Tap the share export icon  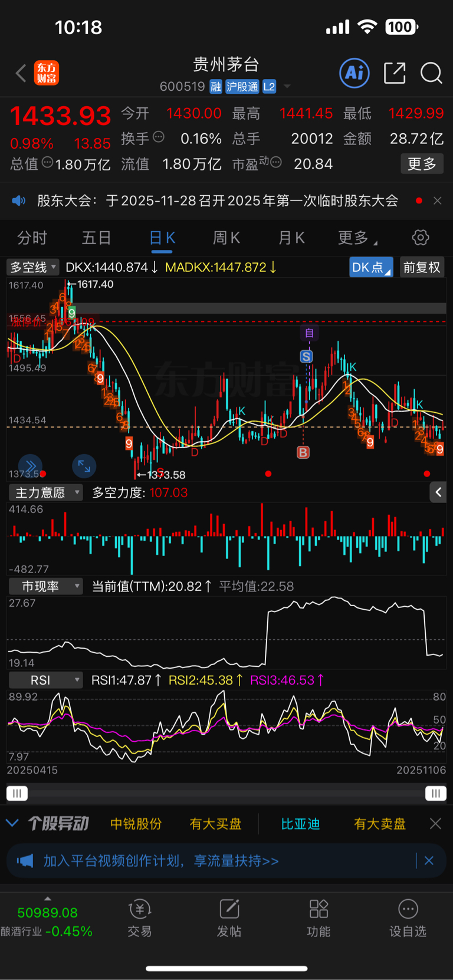(395, 73)
